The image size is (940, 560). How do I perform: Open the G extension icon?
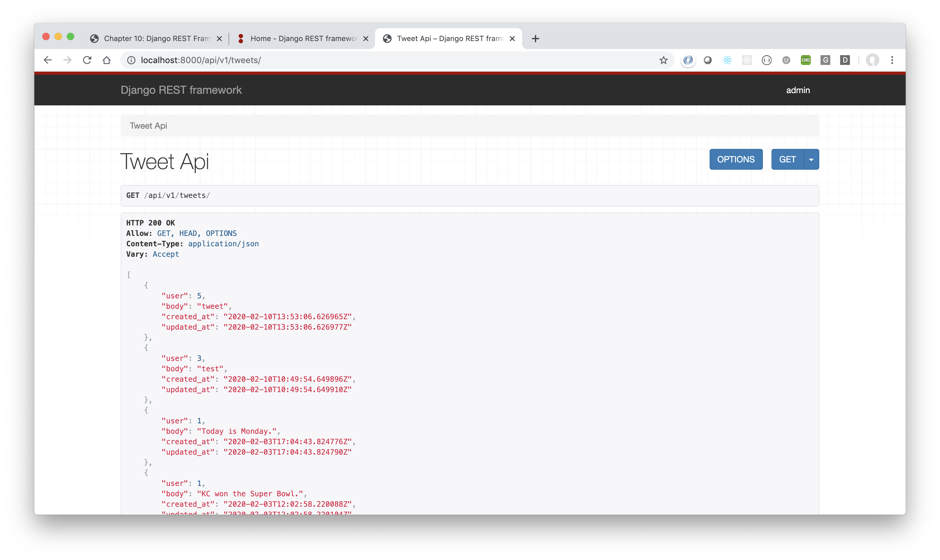click(x=825, y=60)
